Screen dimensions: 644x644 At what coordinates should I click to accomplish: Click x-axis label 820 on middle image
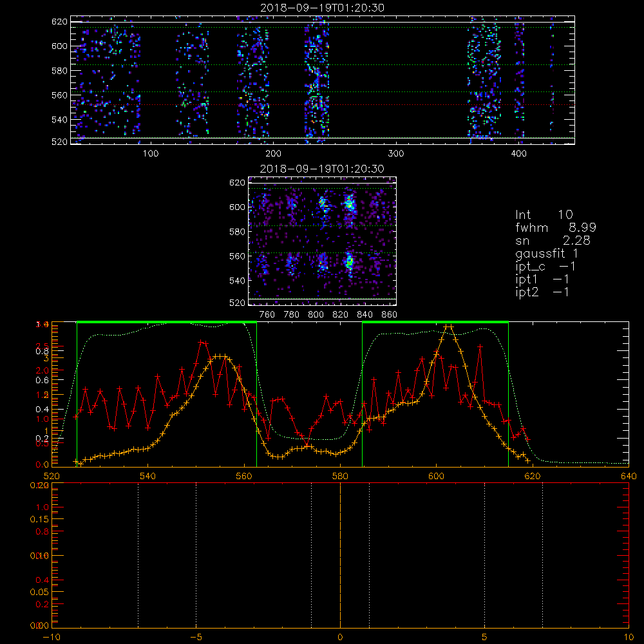click(341, 315)
